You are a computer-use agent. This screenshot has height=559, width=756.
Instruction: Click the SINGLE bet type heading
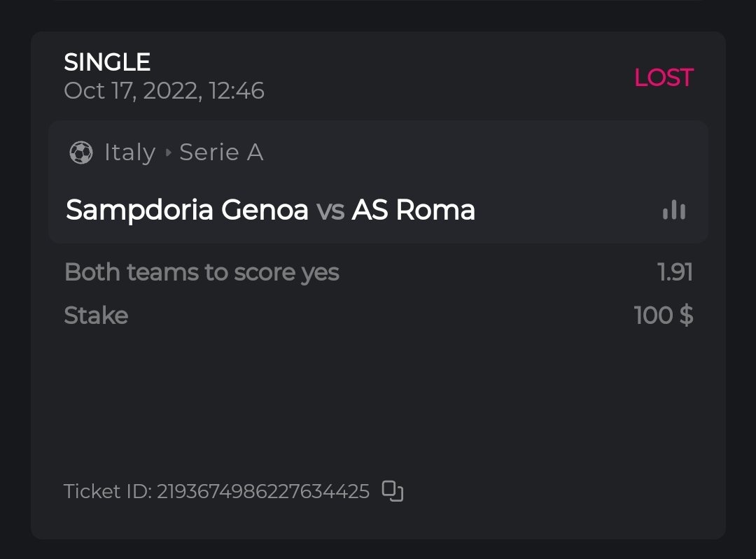point(107,63)
